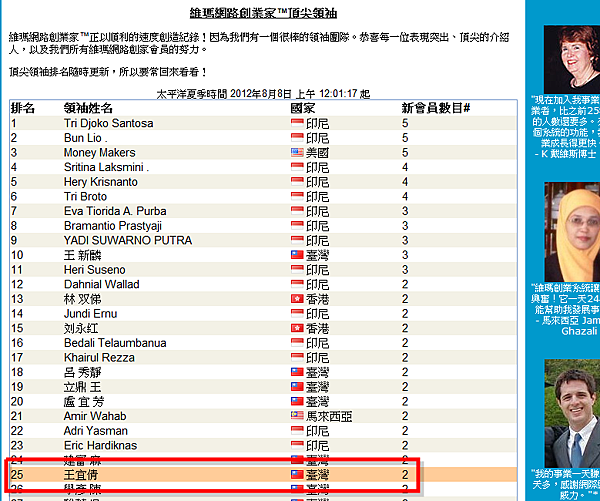Click the name Bedali Telaumbanua
The image size is (600, 501).
(115, 343)
